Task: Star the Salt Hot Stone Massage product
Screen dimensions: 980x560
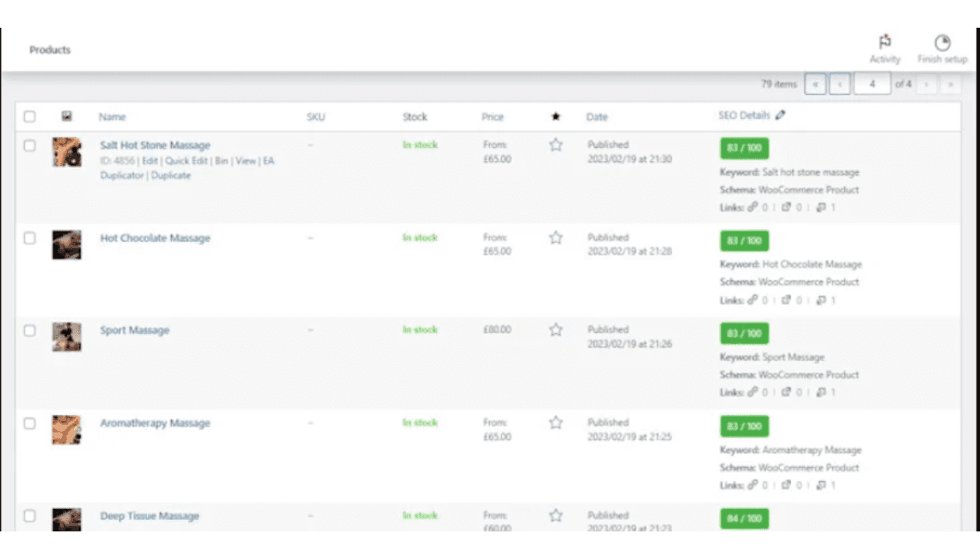Action: pos(555,145)
